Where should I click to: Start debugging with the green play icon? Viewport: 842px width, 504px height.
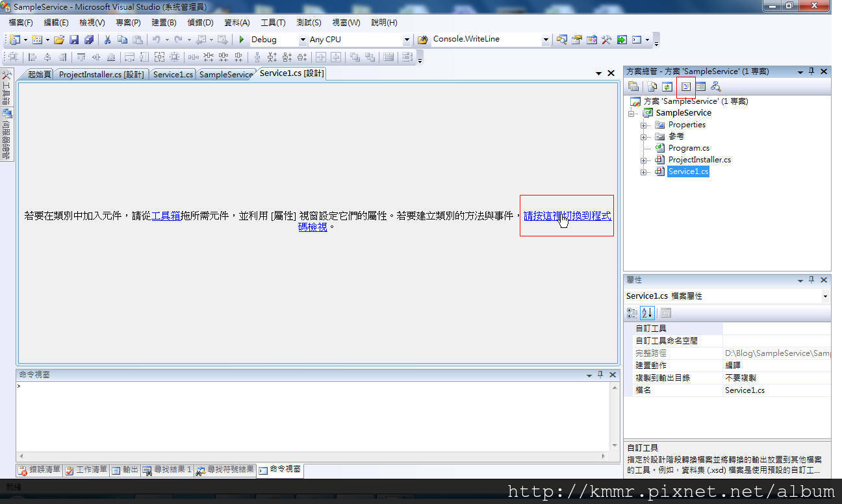tap(242, 40)
